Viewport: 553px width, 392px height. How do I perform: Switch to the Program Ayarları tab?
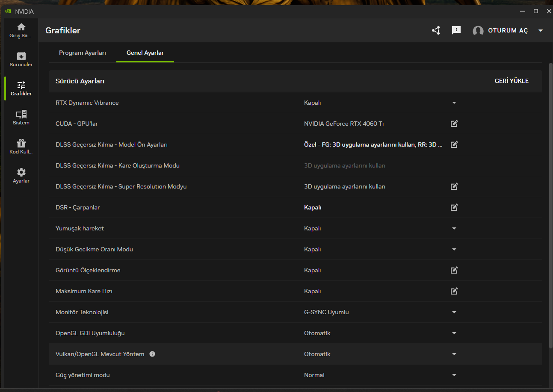(x=83, y=53)
